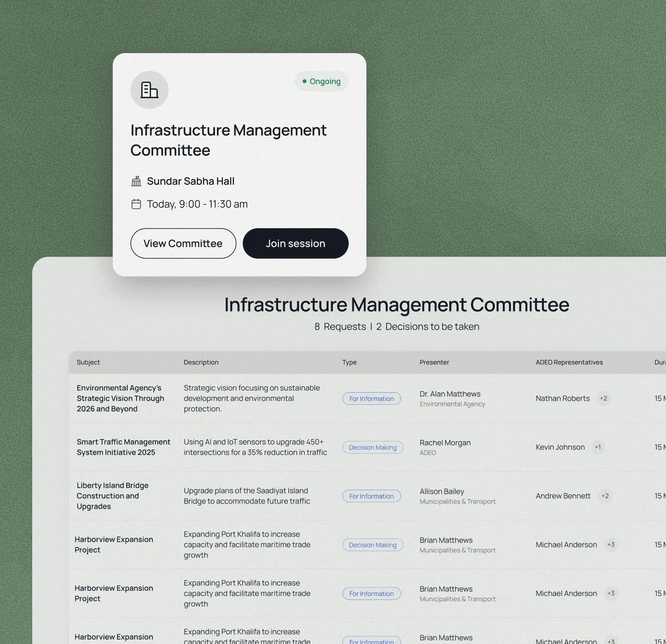Click Decision Making tag in Smart Traffic row
Image resolution: width=666 pixels, height=644 pixels.
373,448
